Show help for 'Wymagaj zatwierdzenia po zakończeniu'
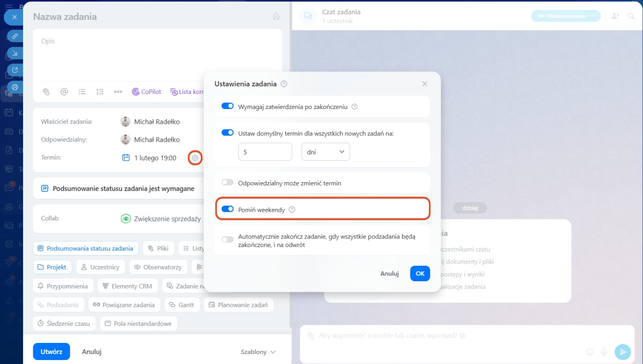This screenshot has height=364, width=643. (x=355, y=106)
